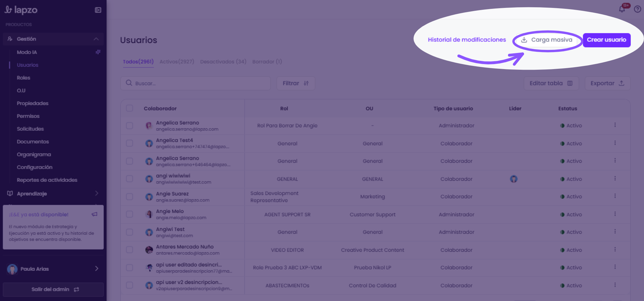This screenshot has width=644, height=301.
Task: Open the help question mark icon
Action: 637,9
